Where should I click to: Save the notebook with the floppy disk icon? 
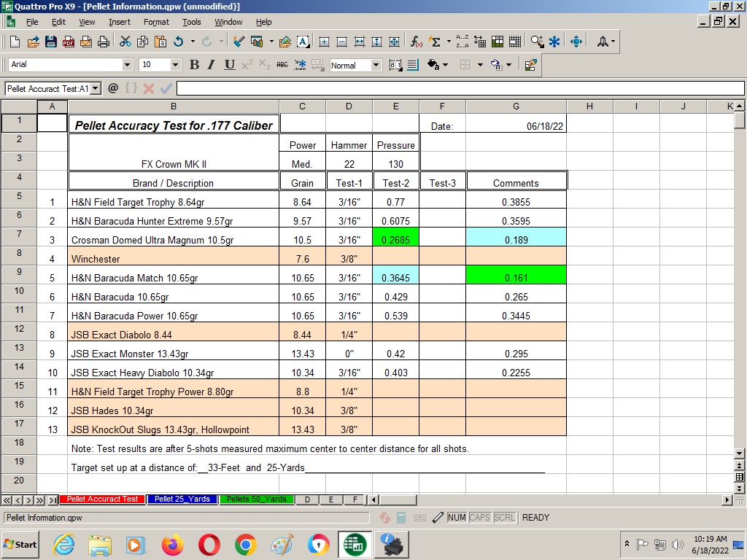[x=51, y=42]
